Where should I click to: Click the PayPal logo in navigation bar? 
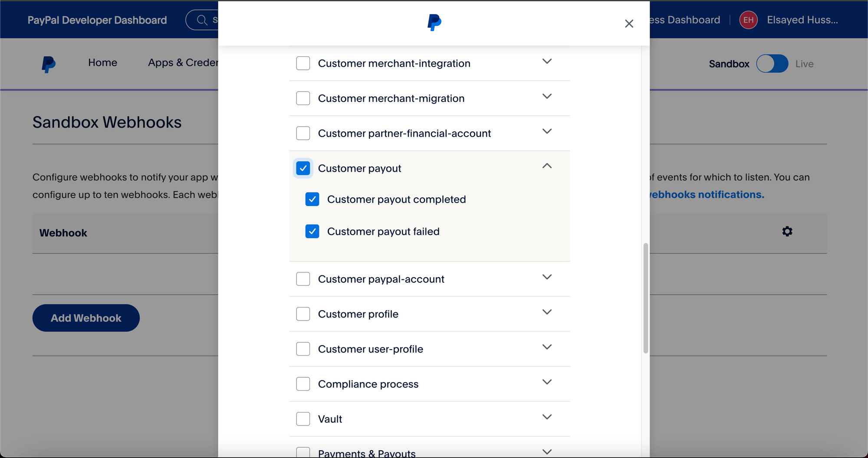(49, 64)
